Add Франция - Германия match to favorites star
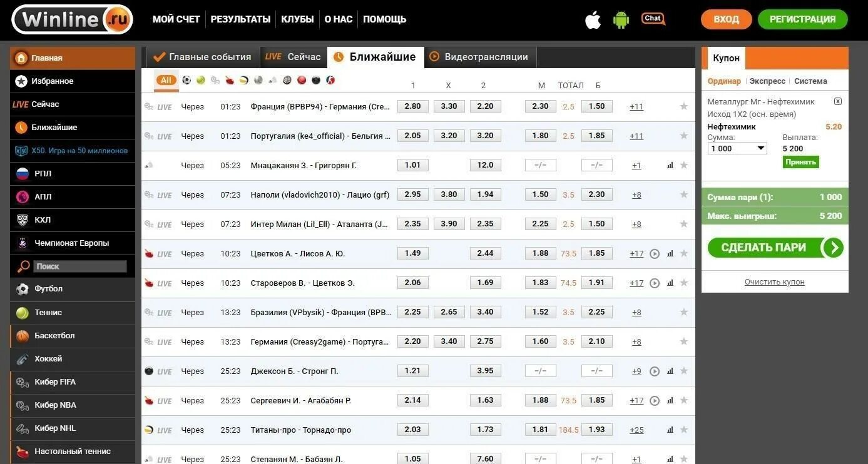 pos(684,107)
